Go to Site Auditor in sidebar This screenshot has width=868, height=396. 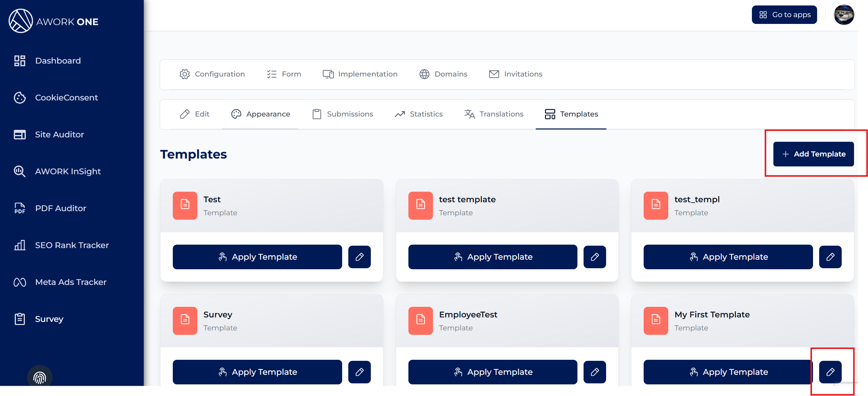tap(59, 135)
